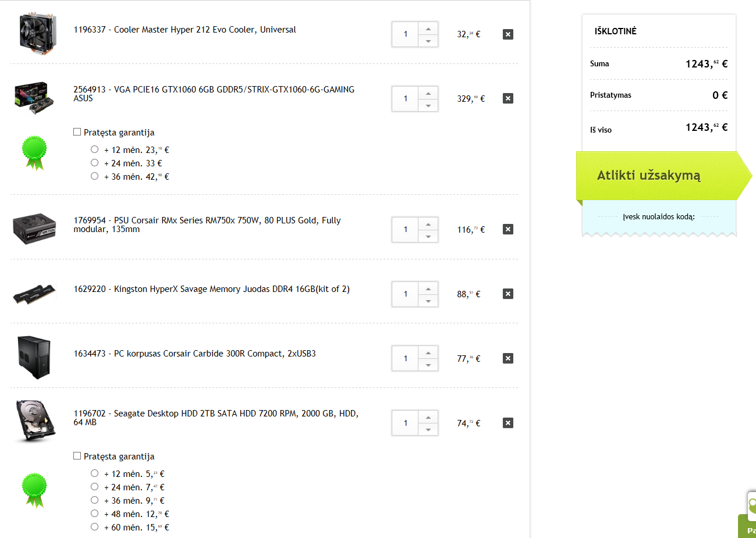Enable extended warranty checkbox for Seagate HDD
Image resolution: width=756 pixels, height=538 pixels.
tap(77, 456)
